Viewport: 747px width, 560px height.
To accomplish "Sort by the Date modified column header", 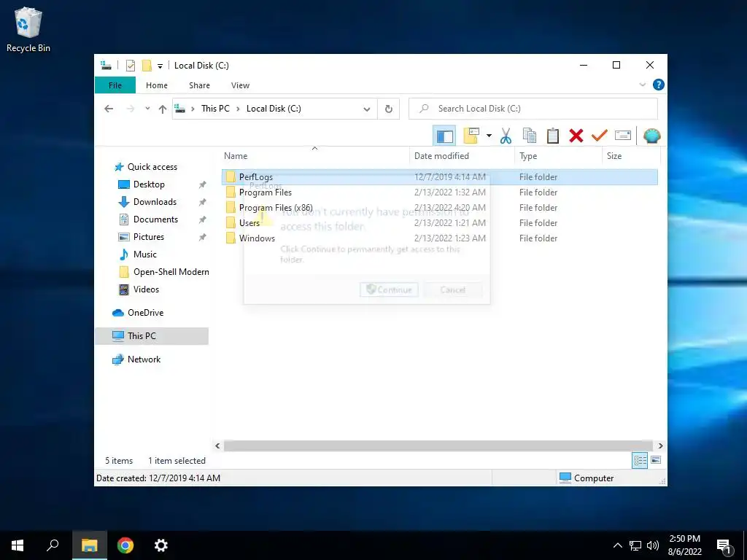I will [462, 156].
